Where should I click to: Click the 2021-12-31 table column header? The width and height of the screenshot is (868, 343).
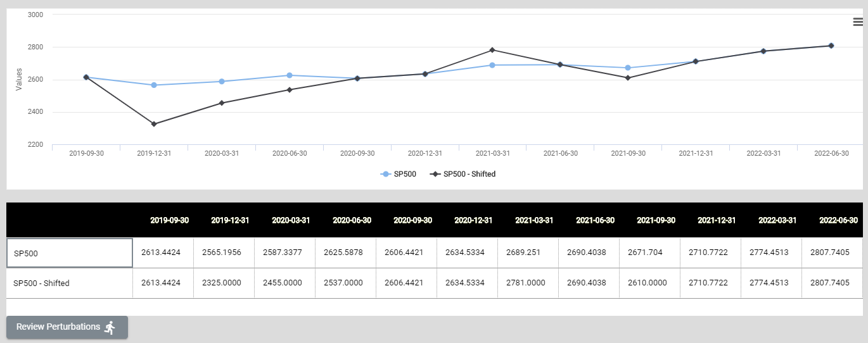pos(717,220)
